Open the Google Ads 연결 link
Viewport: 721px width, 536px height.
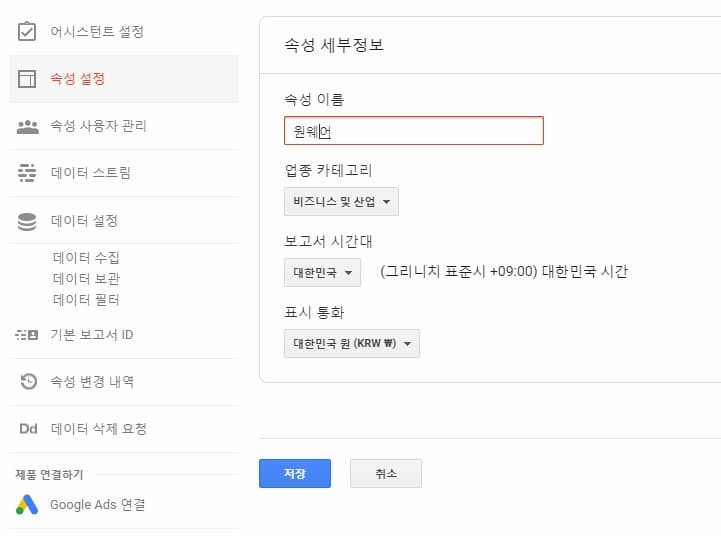(97, 505)
